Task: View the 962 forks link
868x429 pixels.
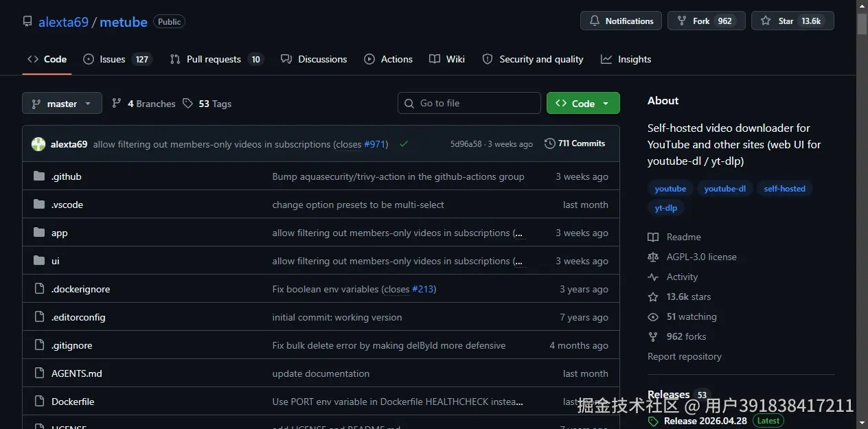Action: point(686,336)
